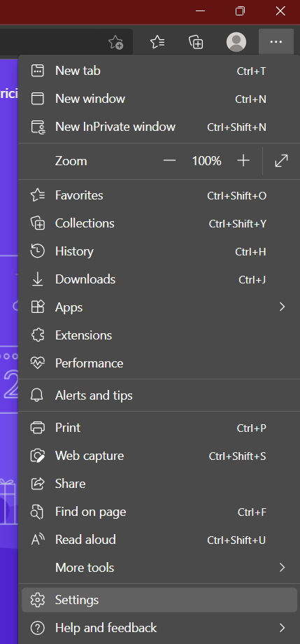
Task: Select Find on page
Action: 159,512
